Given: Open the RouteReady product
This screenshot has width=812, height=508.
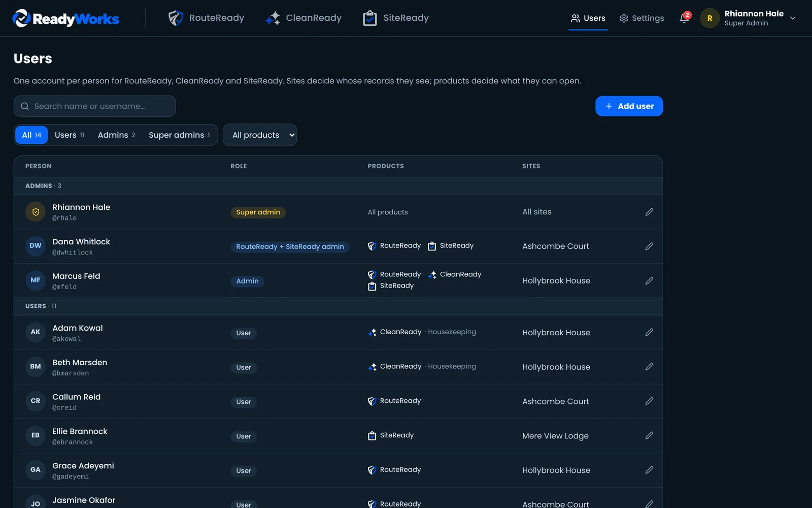Looking at the screenshot, I should point(206,18).
